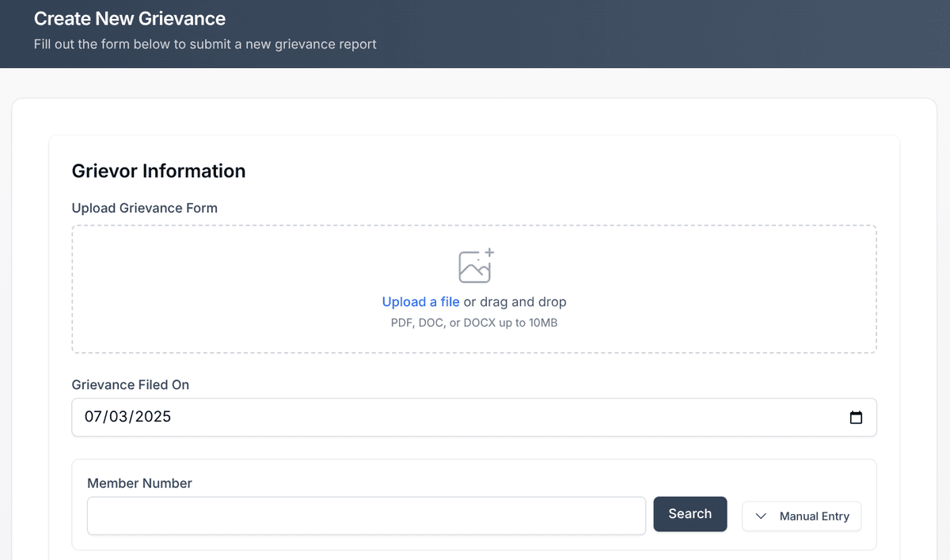
Task: Click the small calendar icon inside the date input
Action: 856,417
